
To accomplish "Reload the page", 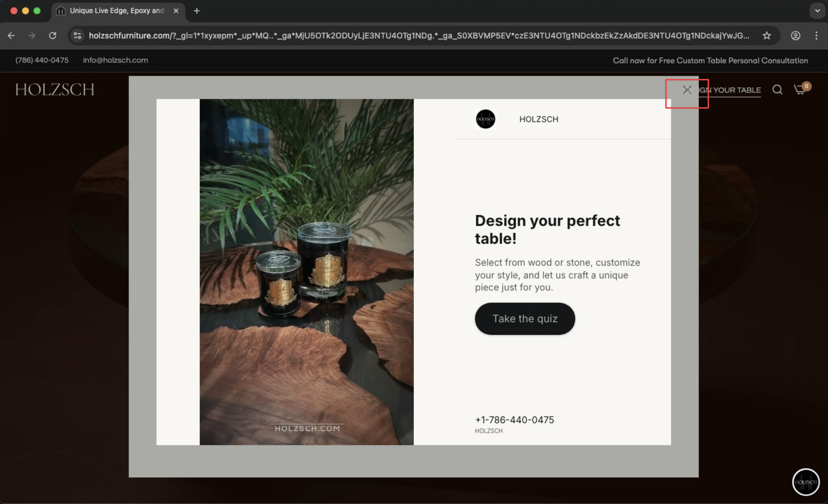I will point(53,36).
